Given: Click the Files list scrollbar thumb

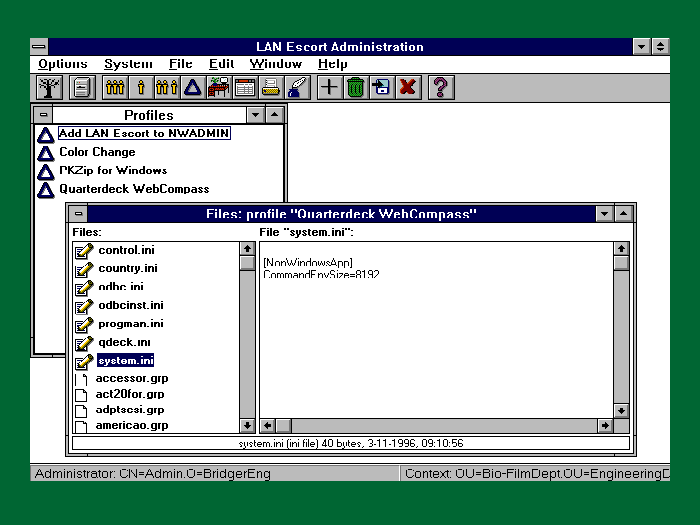Looking at the screenshot, I should point(247,263).
